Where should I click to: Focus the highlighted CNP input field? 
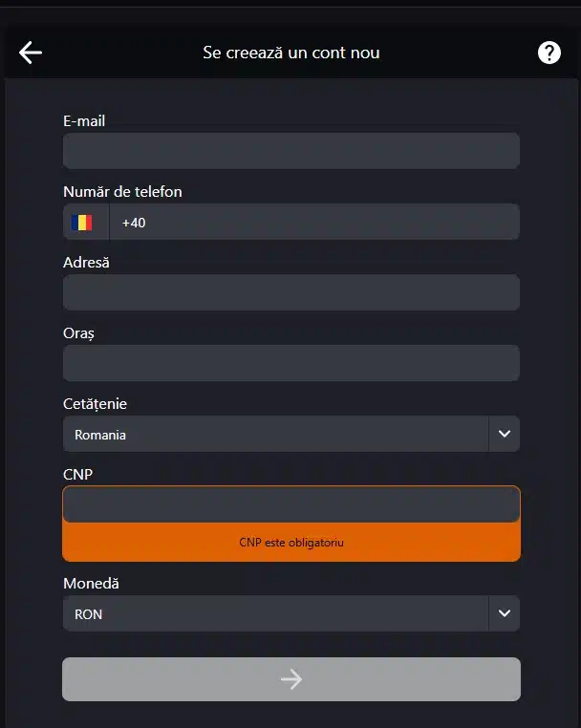291,504
